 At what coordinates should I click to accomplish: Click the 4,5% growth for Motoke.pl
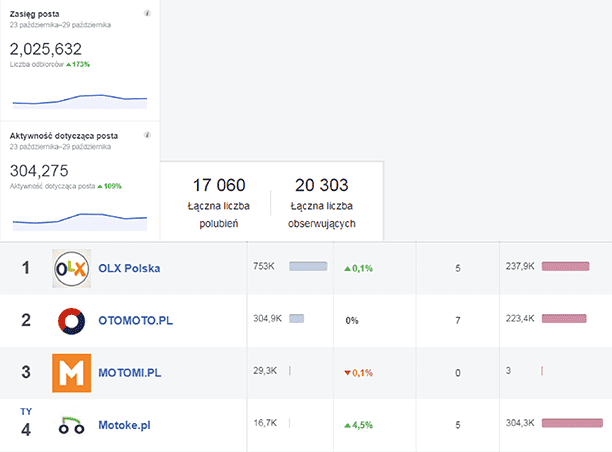coord(359,425)
